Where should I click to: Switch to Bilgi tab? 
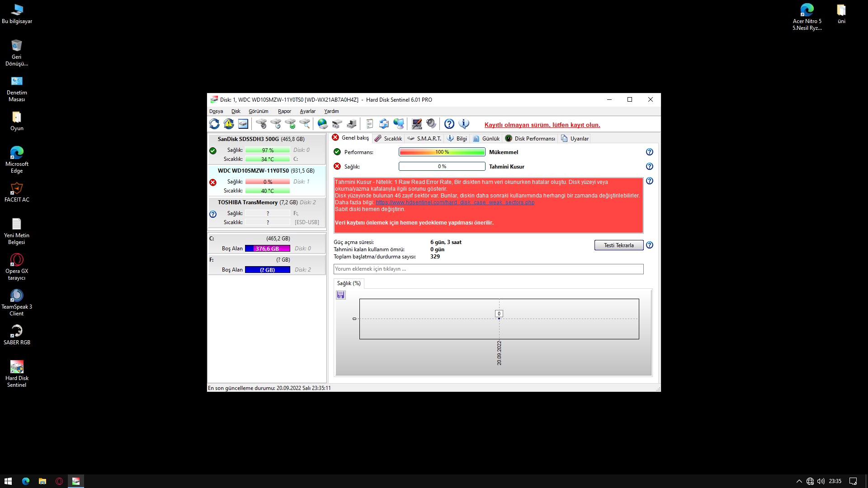point(457,139)
